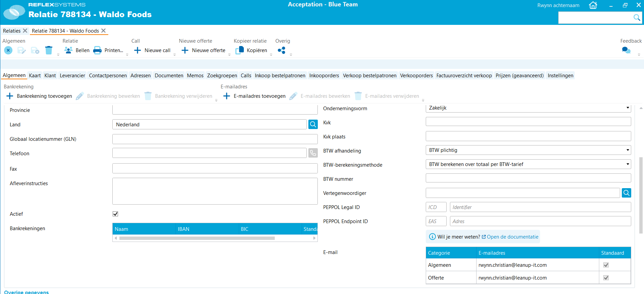Click the trash delete icon under Algemeen
Image resolution: width=644 pixels, height=294 pixels.
point(49,50)
